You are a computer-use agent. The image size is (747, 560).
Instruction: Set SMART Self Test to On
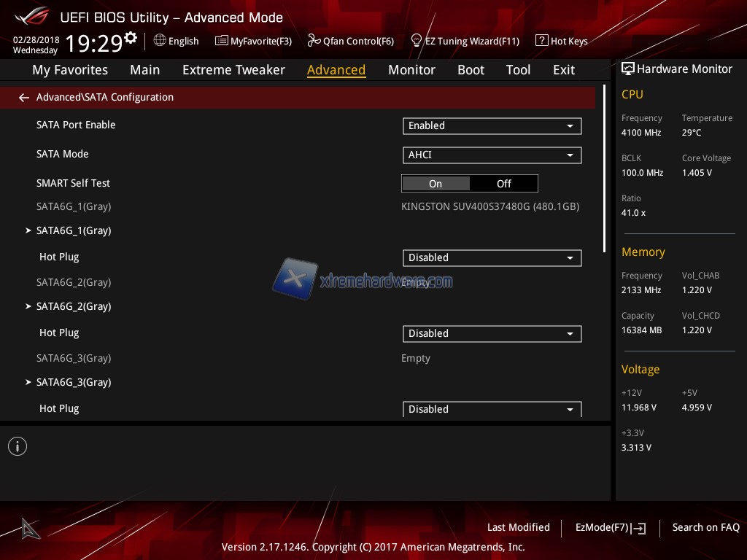click(436, 184)
